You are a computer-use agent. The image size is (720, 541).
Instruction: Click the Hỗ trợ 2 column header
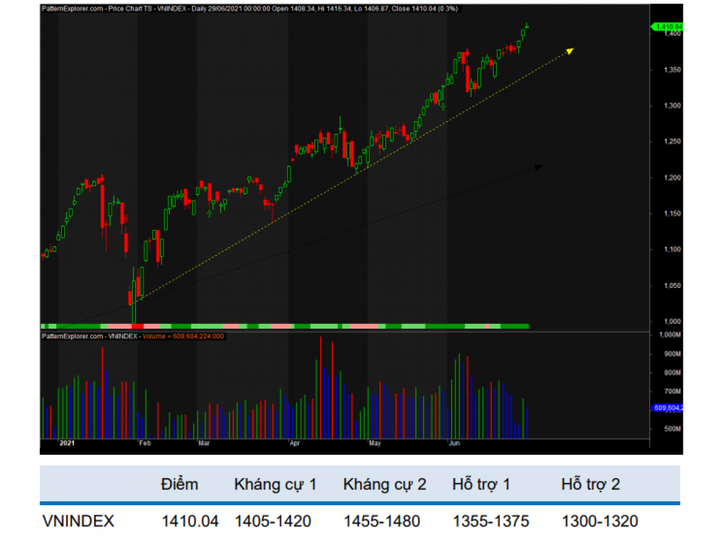point(591,484)
